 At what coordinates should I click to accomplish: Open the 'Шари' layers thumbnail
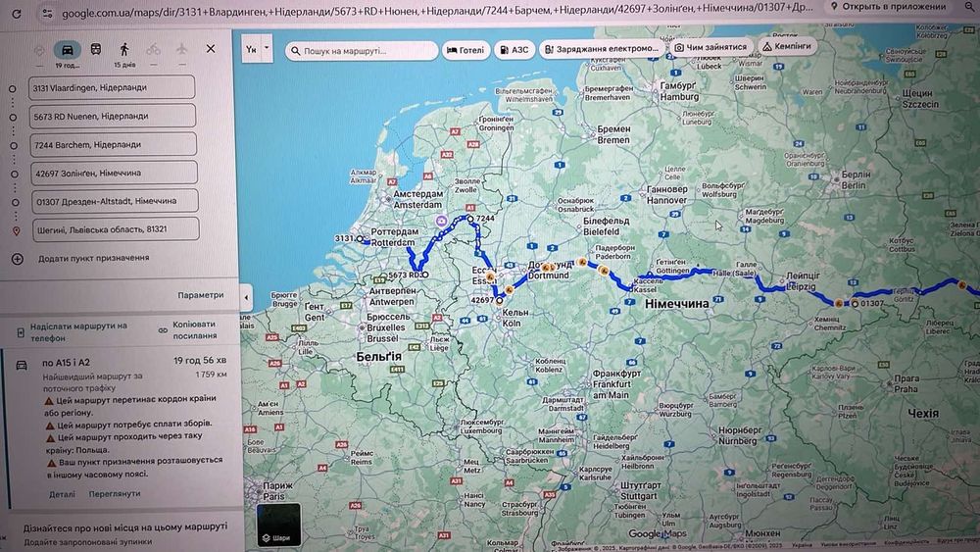pyautogui.click(x=278, y=525)
